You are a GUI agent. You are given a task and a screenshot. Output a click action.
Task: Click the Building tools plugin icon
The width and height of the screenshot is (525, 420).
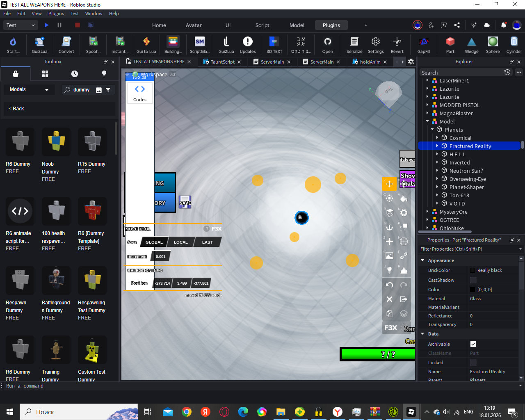coord(173,42)
